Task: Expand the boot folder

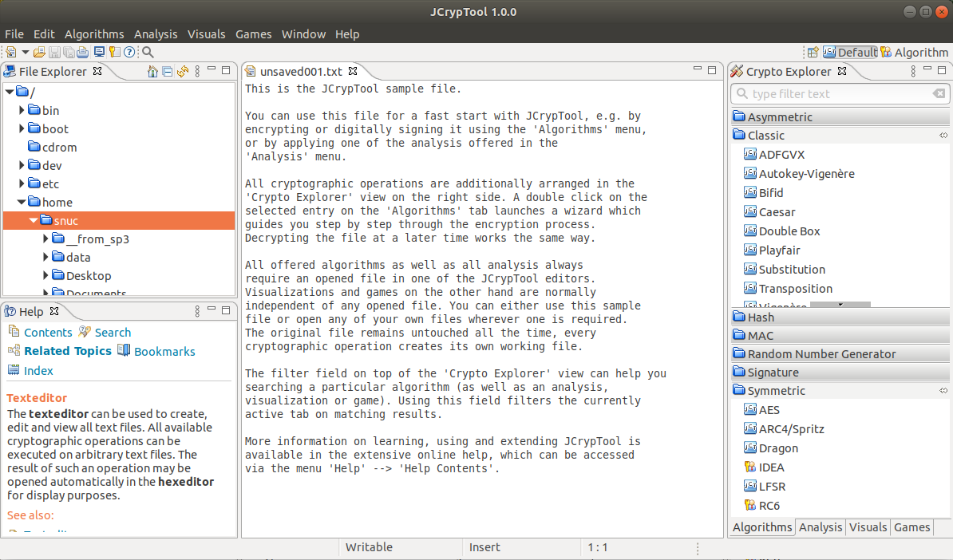Action: (x=22, y=128)
